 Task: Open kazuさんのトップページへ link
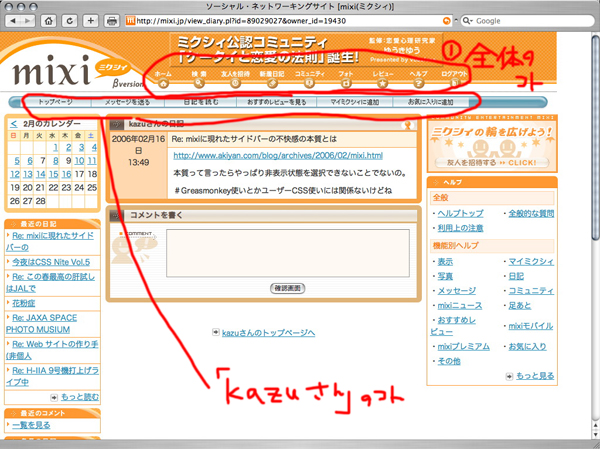point(268,333)
